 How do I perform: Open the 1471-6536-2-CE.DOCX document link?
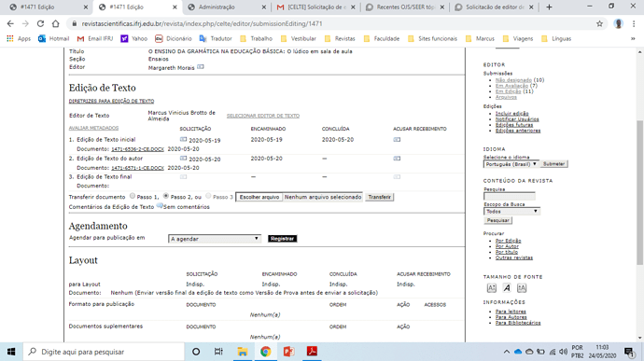pyautogui.click(x=137, y=149)
